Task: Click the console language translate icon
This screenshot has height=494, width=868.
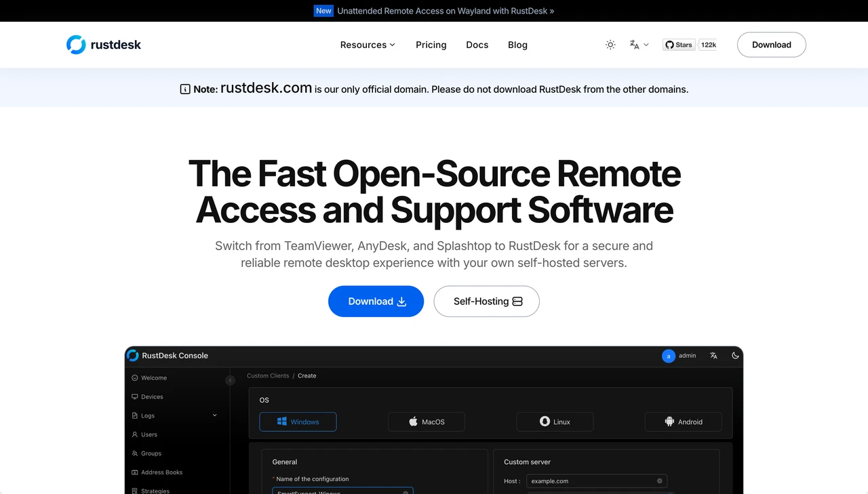Action: click(713, 356)
